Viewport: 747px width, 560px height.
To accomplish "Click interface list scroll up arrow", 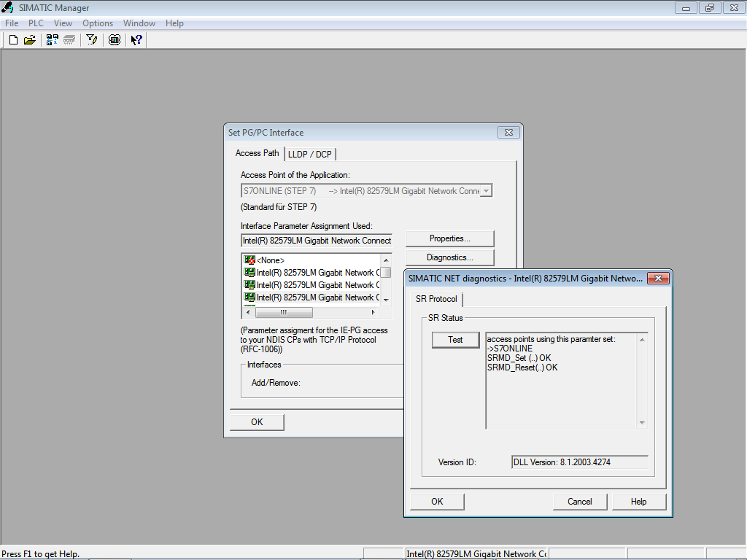I will [386, 260].
